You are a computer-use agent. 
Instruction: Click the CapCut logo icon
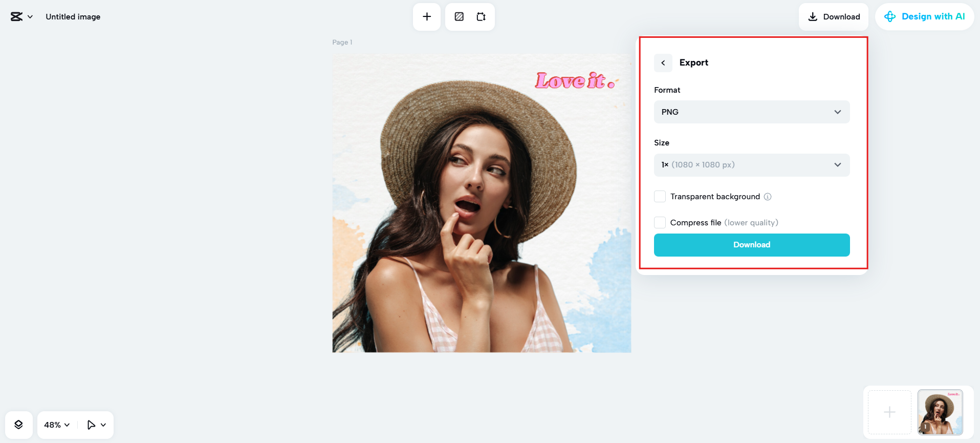coord(16,17)
